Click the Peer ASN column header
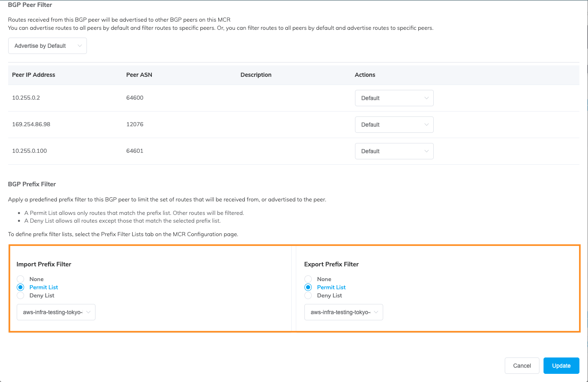Image resolution: width=588 pixels, height=382 pixels. pos(139,74)
